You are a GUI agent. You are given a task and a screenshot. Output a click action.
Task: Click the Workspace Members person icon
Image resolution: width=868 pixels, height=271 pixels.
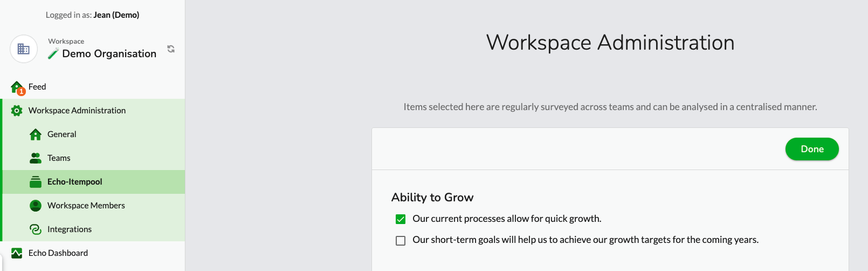pos(36,206)
